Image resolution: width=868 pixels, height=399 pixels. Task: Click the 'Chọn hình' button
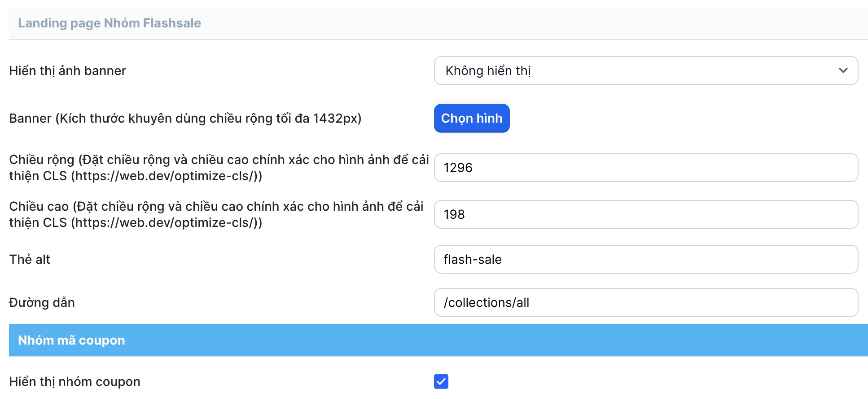[x=471, y=118]
